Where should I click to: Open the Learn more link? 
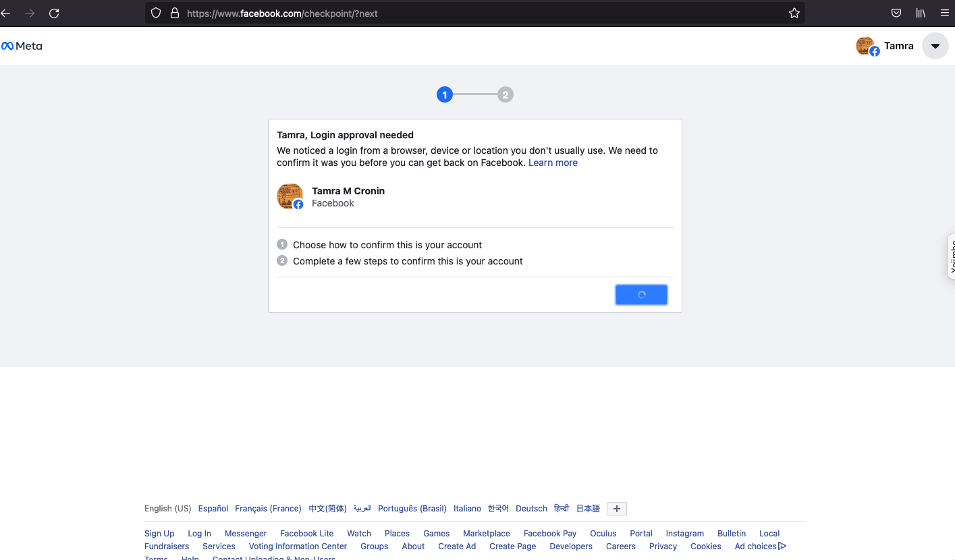(553, 163)
